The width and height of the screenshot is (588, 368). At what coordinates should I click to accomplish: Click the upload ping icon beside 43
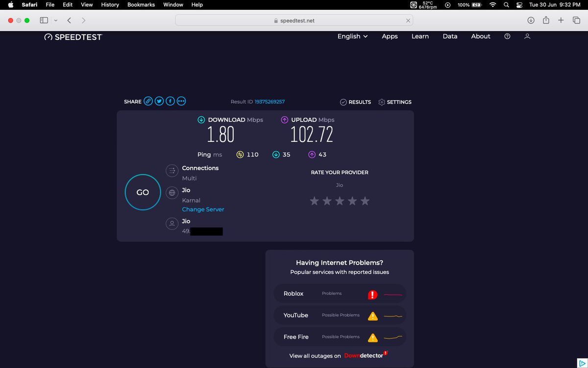point(312,155)
